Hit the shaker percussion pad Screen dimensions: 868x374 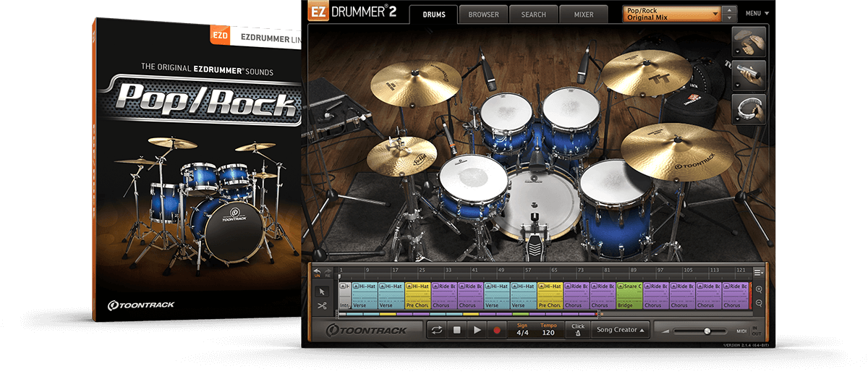tap(749, 75)
